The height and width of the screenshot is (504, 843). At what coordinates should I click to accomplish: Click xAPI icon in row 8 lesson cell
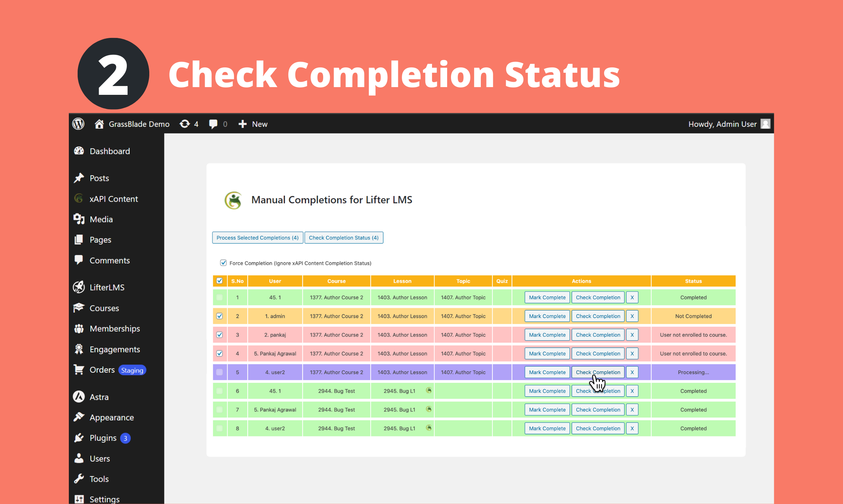[x=429, y=427]
